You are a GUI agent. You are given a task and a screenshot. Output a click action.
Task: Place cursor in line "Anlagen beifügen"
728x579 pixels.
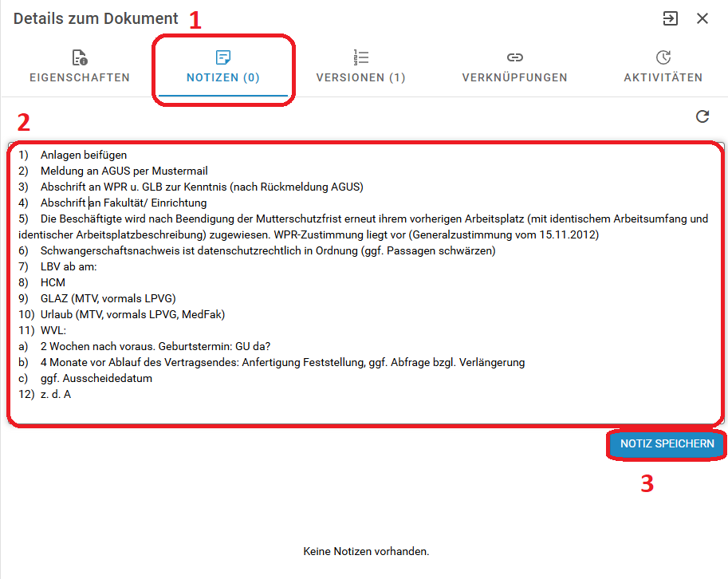point(84,155)
